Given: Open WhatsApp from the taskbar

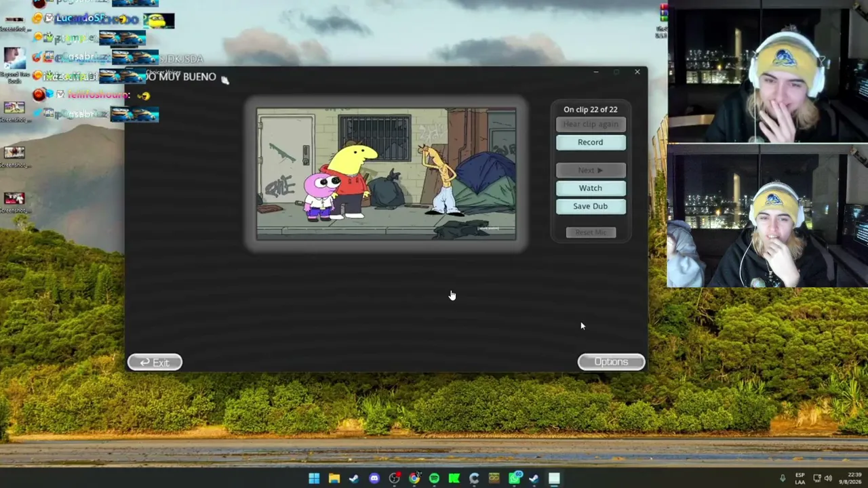Looking at the screenshot, I should point(515,479).
